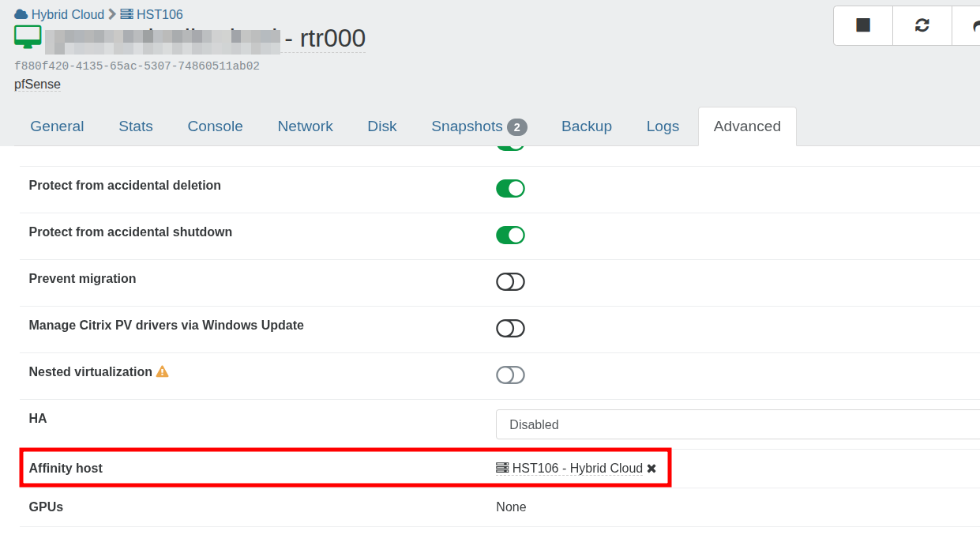Viewport: 980px width, 535px height.
Task: Disable Protect from accidental shutdown
Action: tap(510, 235)
